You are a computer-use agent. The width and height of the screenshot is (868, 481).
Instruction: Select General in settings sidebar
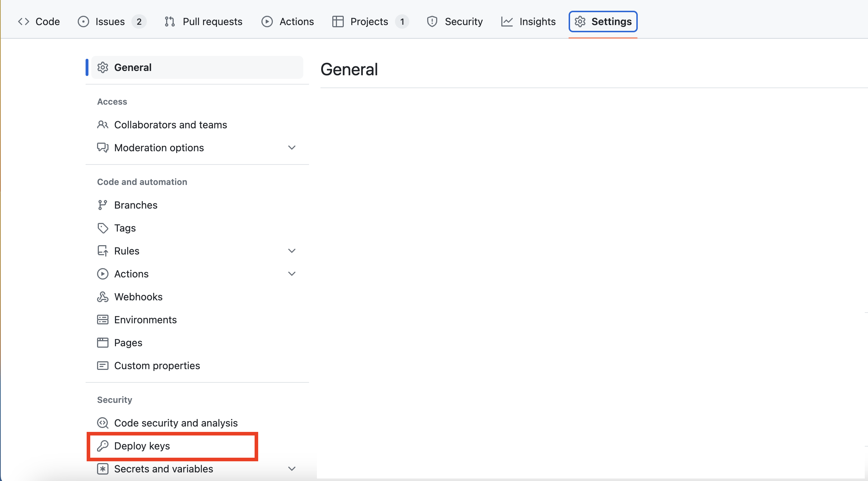point(133,67)
